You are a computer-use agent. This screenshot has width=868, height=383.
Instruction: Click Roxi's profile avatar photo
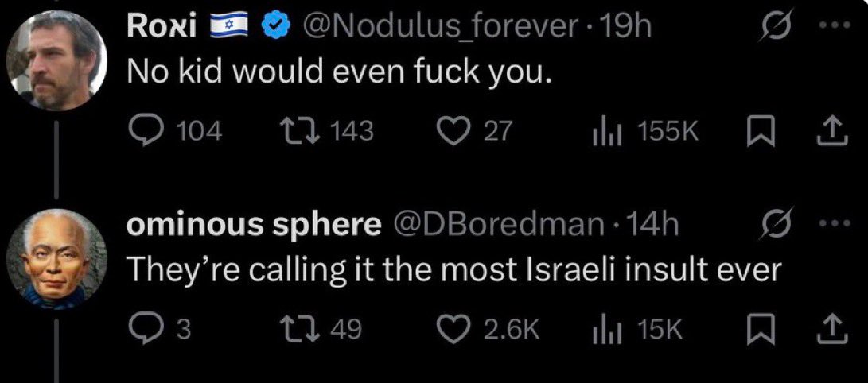(x=56, y=60)
